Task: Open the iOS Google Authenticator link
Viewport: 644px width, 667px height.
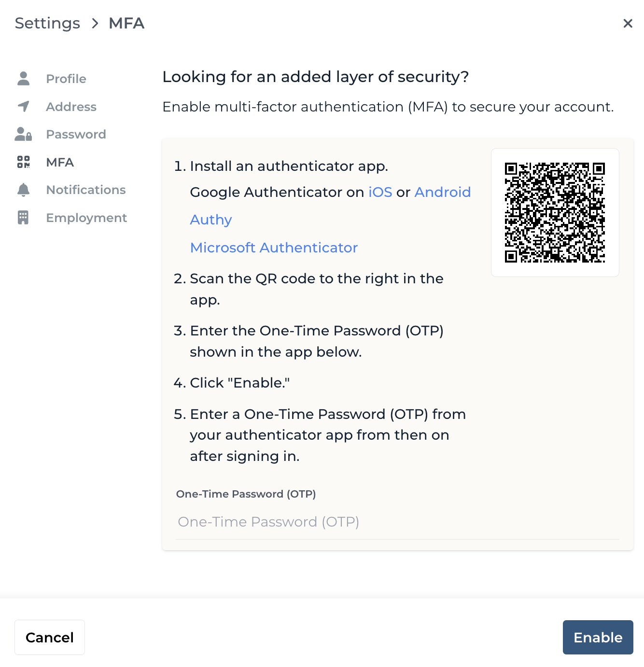Action: coord(380,192)
